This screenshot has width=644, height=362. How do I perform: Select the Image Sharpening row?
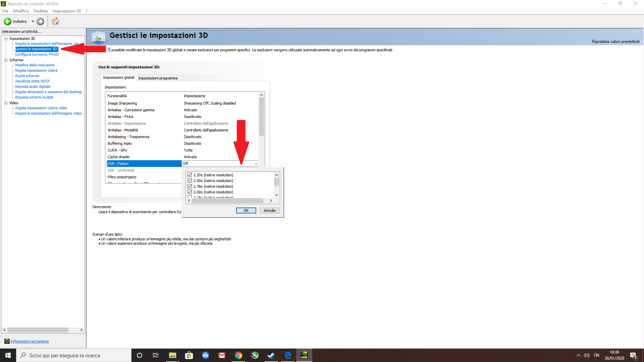(x=183, y=103)
